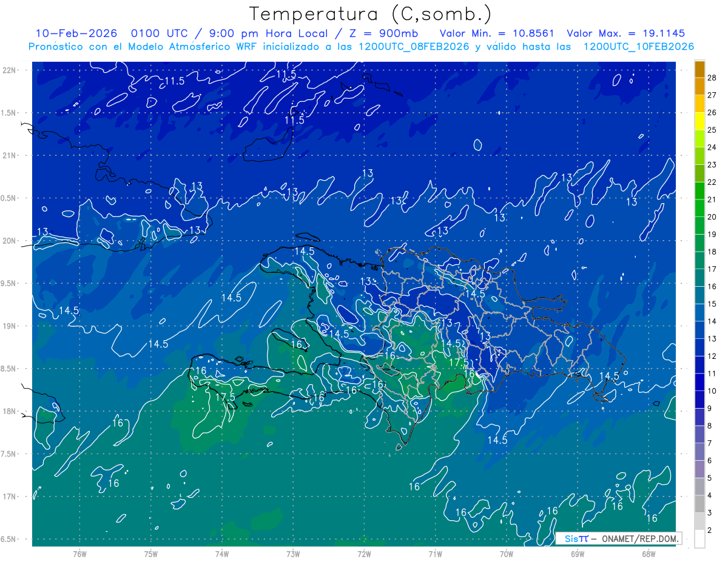Click the '10' label on the color scale

(x=712, y=391)
